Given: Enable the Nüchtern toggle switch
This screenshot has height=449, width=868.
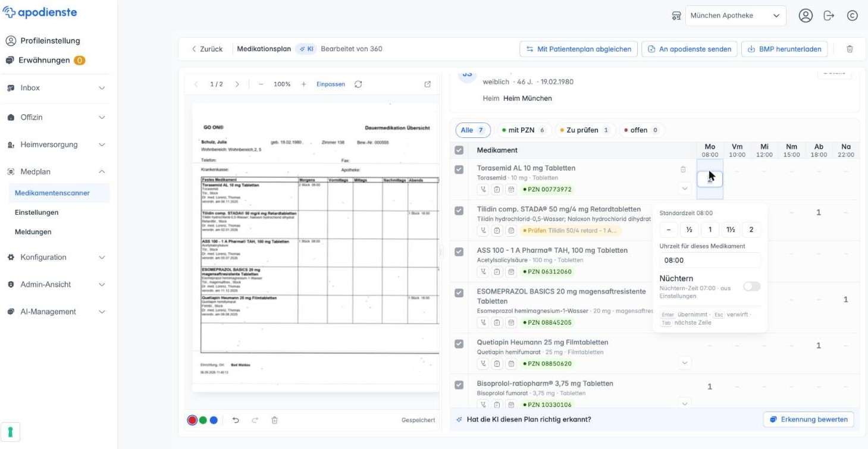Looking at the screenshot, I should pos(752,287).
